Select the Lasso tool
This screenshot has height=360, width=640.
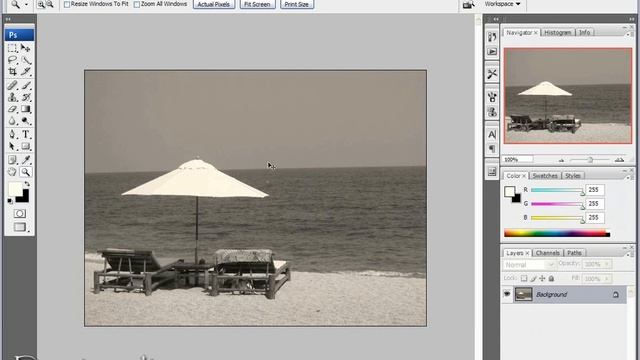(12, 60)
